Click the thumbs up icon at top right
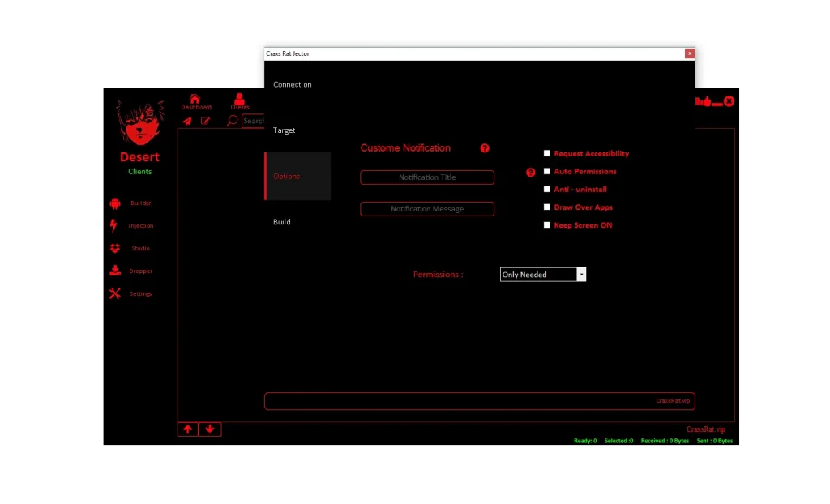Viewport: 830px width, 504px height. 705,101
